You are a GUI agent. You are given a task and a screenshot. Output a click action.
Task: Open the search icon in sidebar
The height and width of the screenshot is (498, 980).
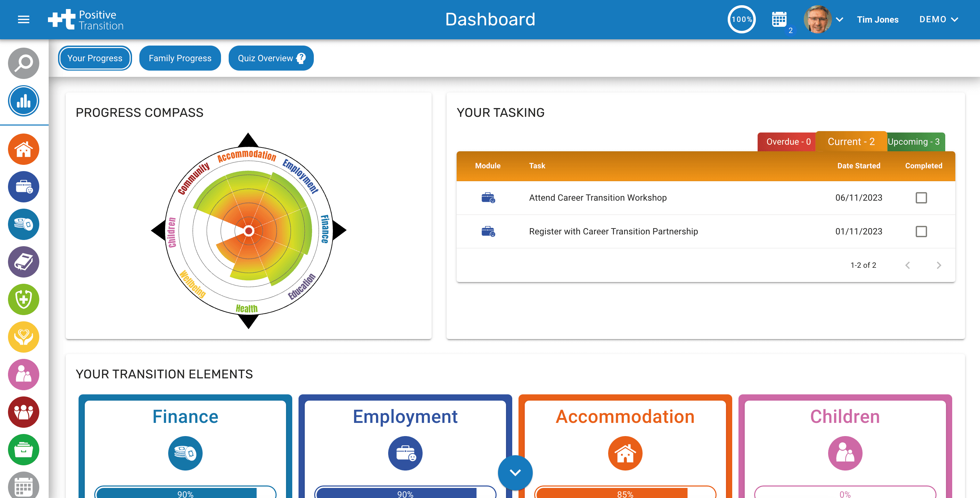pyautogui.click(x=24, y=63)
